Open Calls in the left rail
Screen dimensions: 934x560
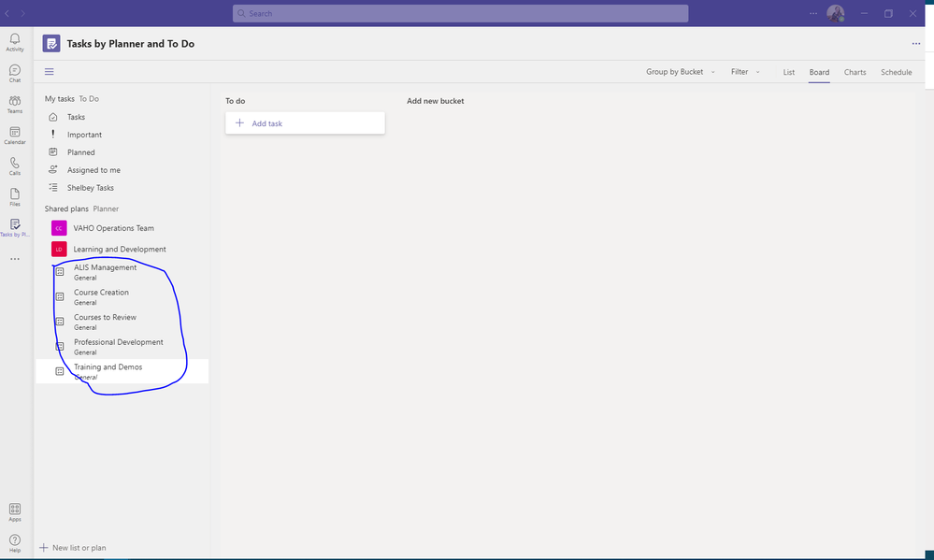point(15,166)
